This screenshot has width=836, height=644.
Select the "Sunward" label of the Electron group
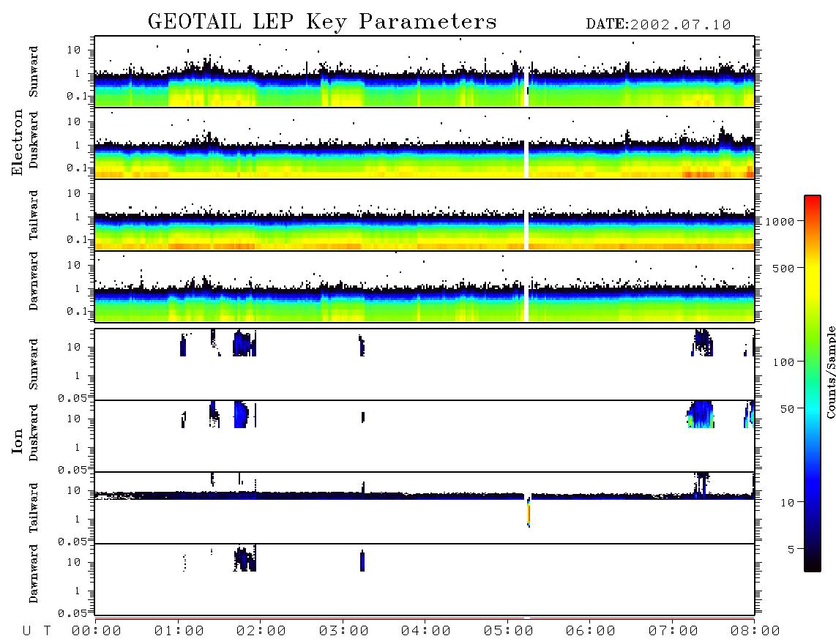click(x=34, y=72)
